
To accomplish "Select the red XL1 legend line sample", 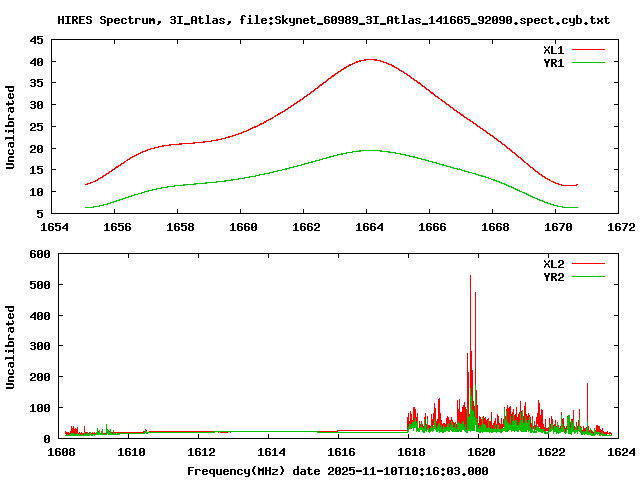I will [589, 49].
